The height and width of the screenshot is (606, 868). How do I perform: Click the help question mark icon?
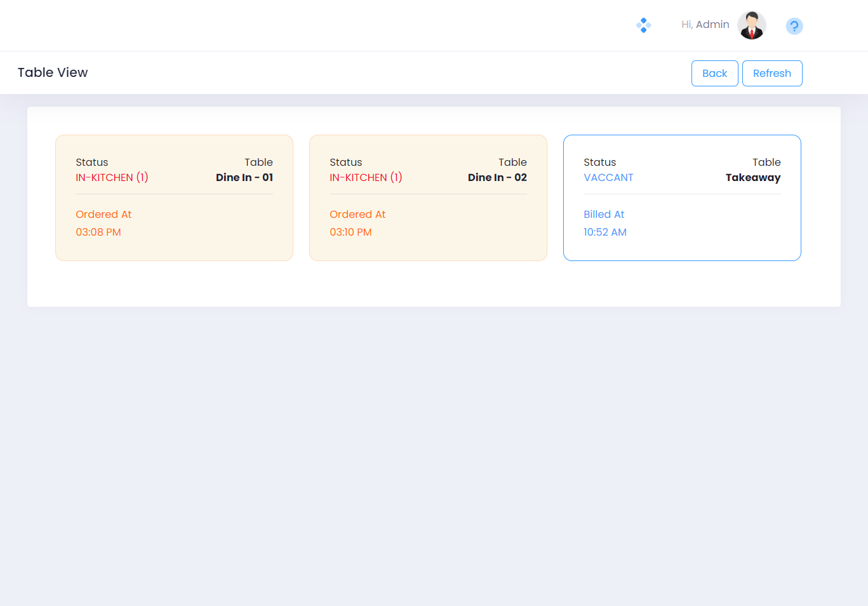[x=794, y=26]
